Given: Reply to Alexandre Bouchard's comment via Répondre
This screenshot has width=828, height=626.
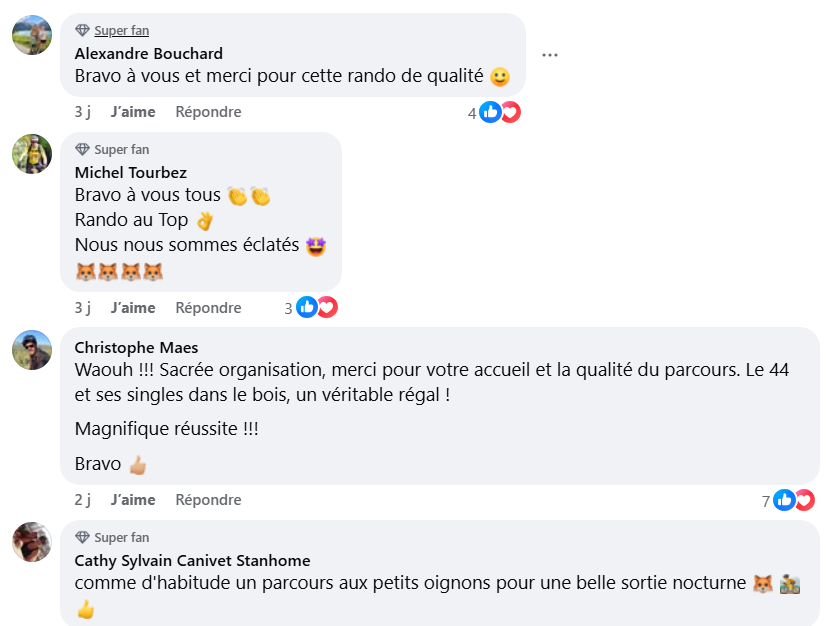Looking at the screenshot, I should (208, 112).
